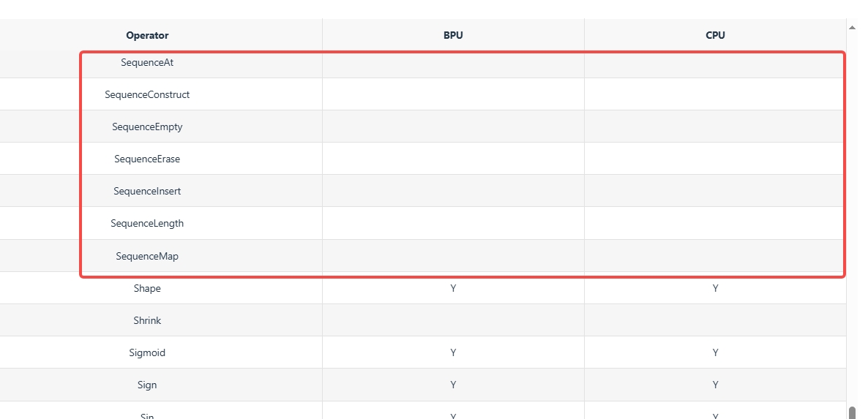Click the CPU Y value for Sigmoid

point(715,353)
